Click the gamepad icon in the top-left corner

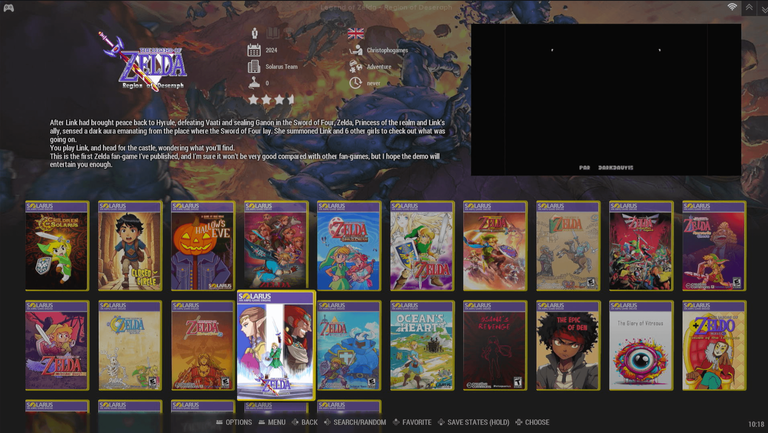[8, 8]
